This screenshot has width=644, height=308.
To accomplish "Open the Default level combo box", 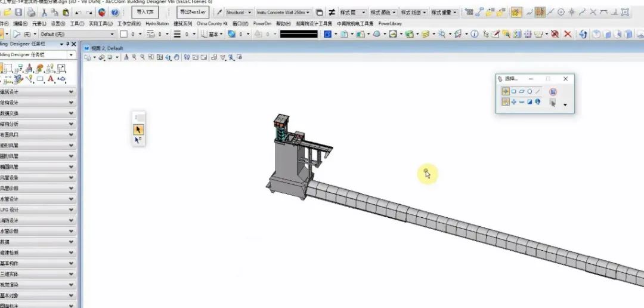I will click(x=78, y=35).
